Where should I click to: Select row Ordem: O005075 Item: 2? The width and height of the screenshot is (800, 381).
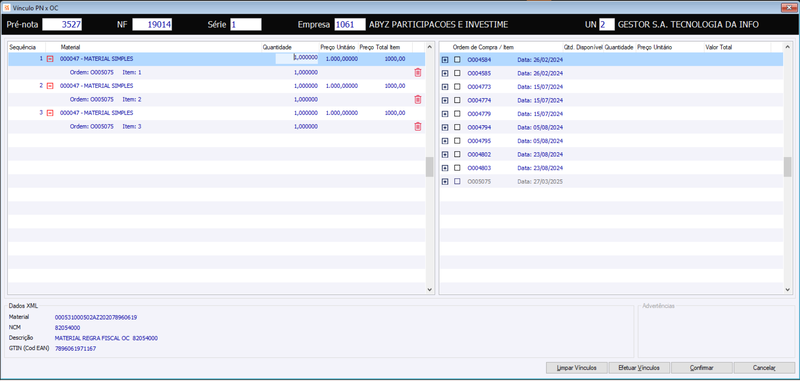pos(216,99)
